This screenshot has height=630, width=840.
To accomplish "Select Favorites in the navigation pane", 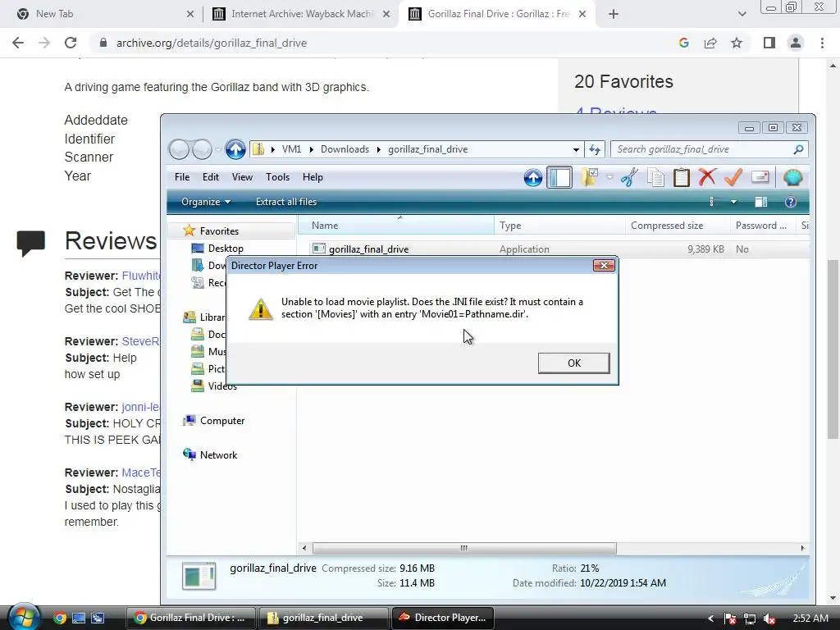I will tap(219, 231).
